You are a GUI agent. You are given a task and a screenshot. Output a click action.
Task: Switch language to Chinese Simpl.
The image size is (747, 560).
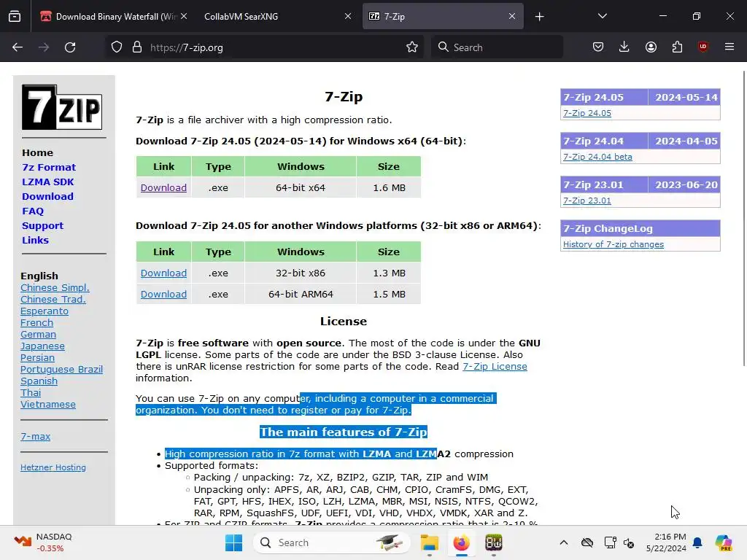tap(55, 287)
